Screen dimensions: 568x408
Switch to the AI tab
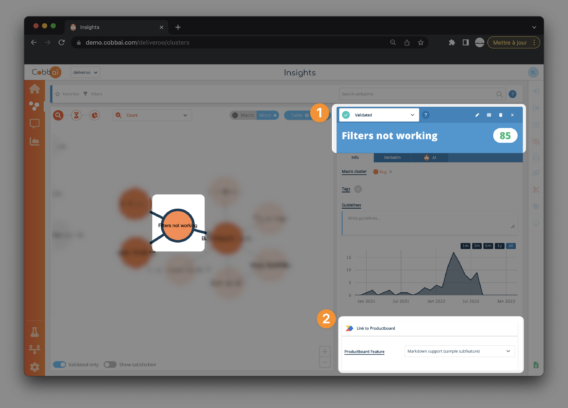(x=430, y=158)
